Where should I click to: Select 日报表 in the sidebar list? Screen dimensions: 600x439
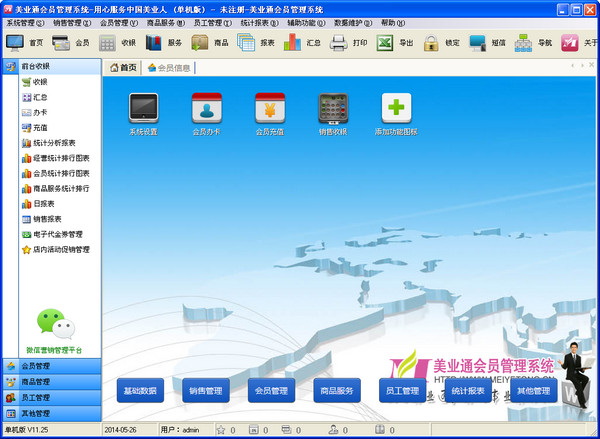click(x=46, y=203)
